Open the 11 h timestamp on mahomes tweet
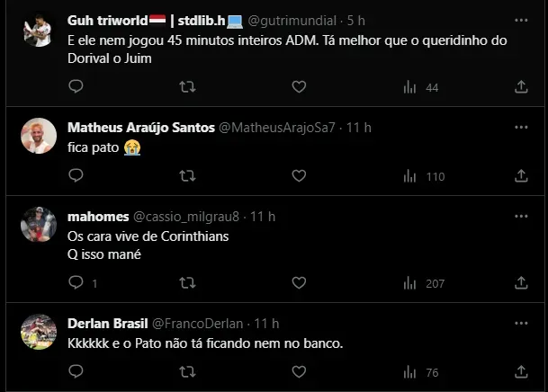The image size is (548, 392). coord(263,217)
